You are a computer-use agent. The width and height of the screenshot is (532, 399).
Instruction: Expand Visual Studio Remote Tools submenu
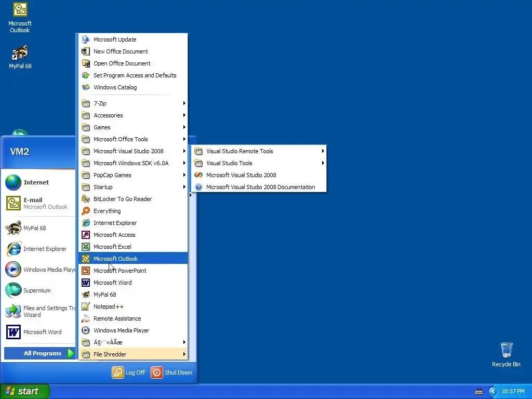click(x=259, y=151)
